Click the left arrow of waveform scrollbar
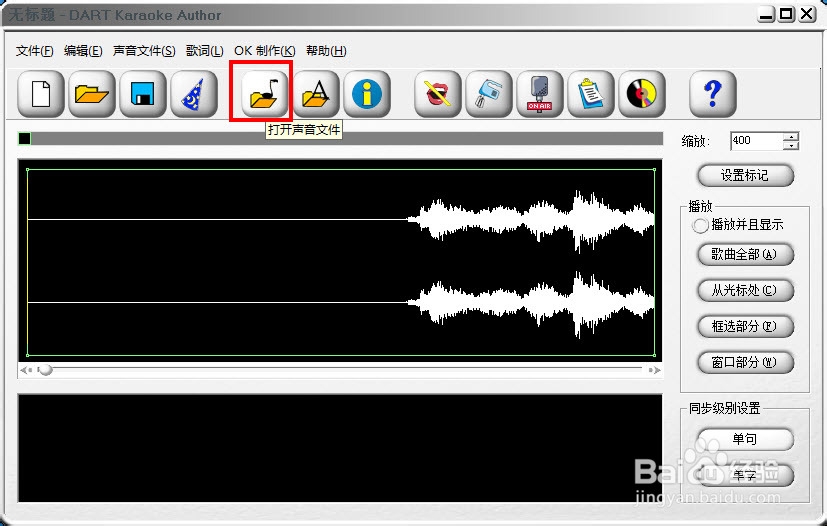Screen dimensions: 827x526 tap(25, 370)
